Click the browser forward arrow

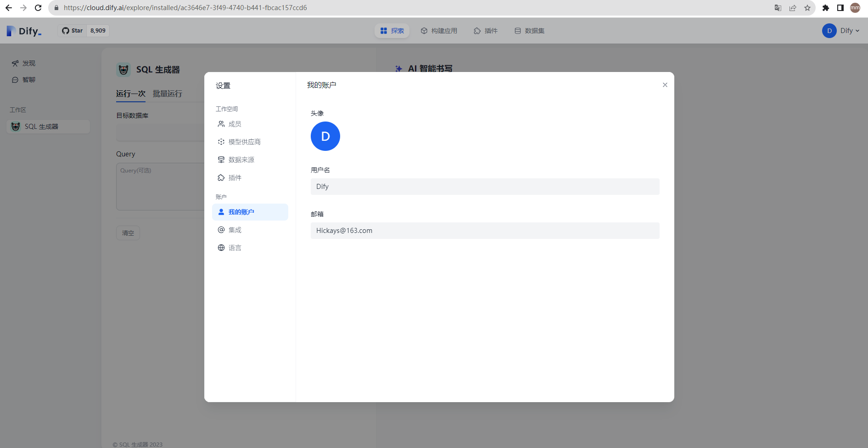23,8
